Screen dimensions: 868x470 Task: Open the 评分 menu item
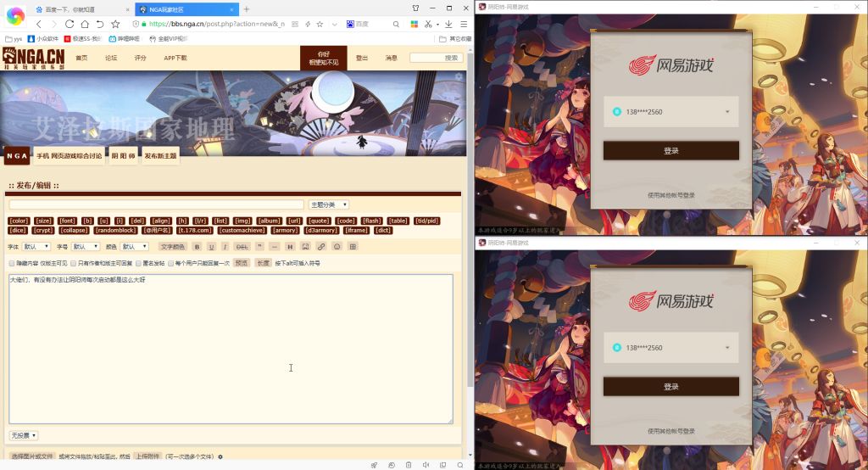tap(141, 58)
